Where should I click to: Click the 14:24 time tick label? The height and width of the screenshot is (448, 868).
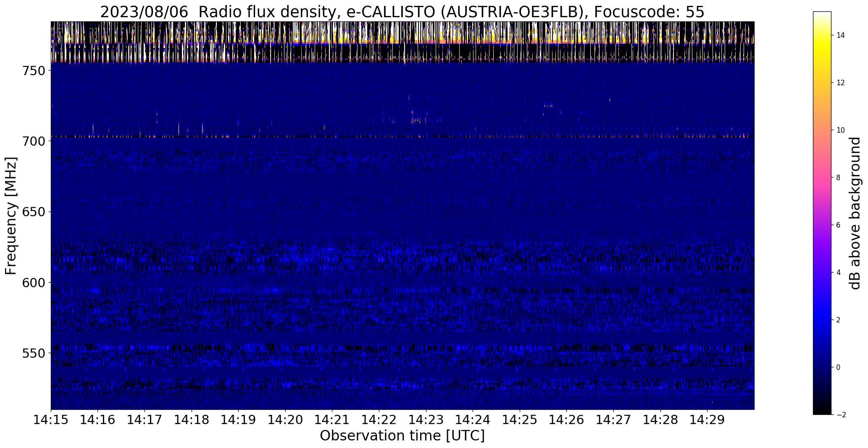click(x=473, y=420)
